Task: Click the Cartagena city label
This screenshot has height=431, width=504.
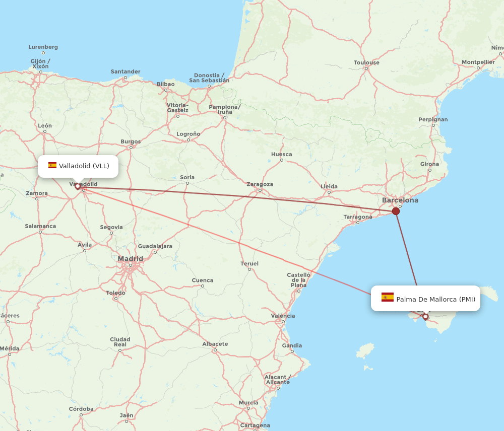Action: point(255,425)
